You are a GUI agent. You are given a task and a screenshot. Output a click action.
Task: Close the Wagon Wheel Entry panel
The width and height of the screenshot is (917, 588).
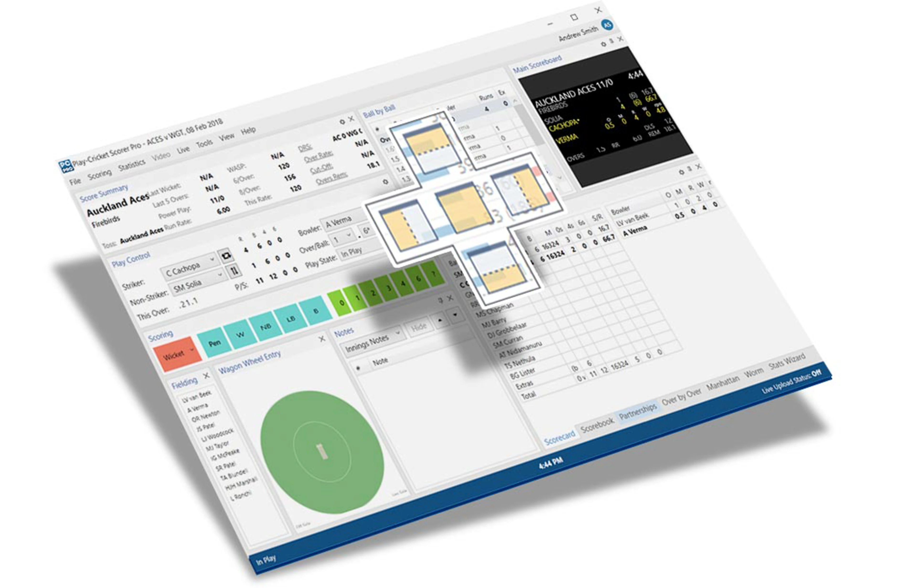click(322, 339)
